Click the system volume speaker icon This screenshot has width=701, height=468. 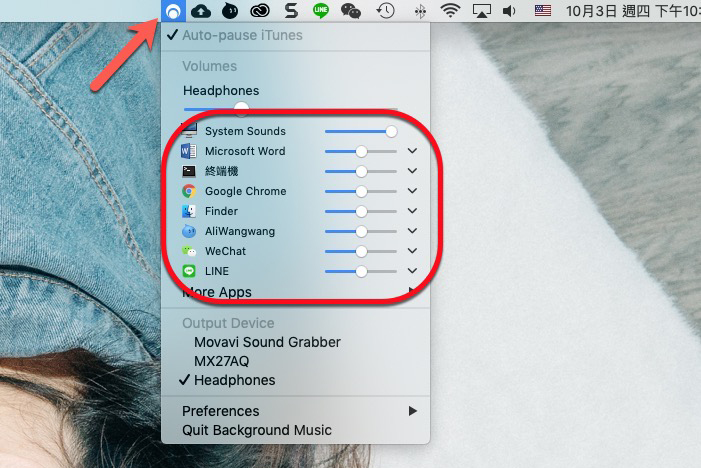pos(509,11)
